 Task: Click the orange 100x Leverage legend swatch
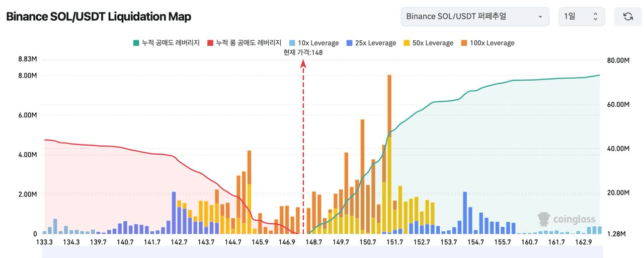[x=464, y=43]
